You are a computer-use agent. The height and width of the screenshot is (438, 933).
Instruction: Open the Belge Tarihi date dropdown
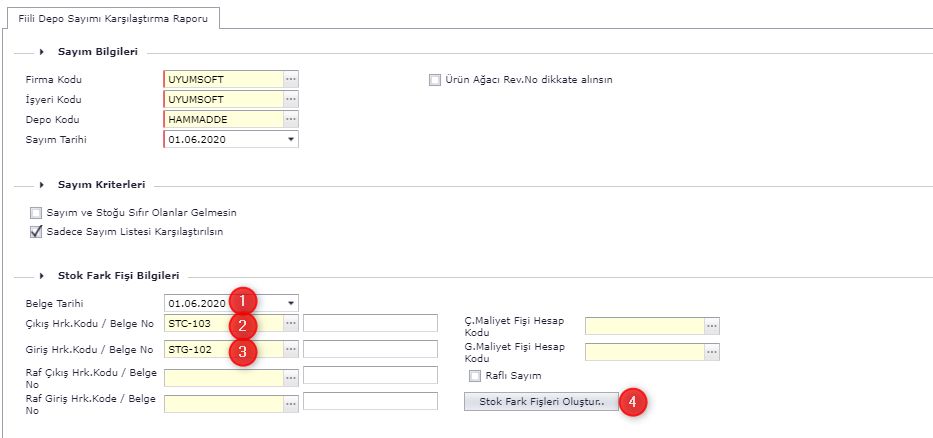291,302
